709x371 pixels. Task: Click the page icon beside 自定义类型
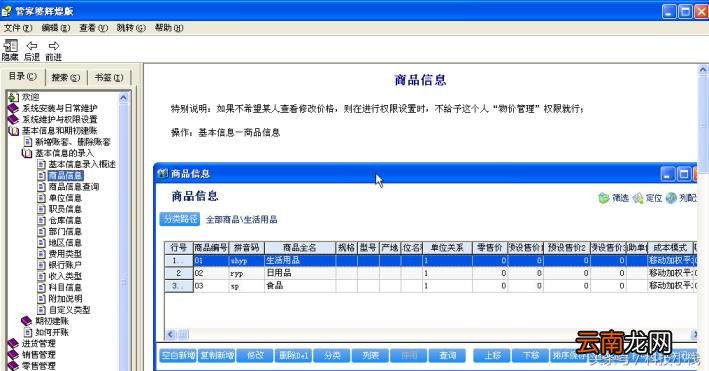point(42,310)
